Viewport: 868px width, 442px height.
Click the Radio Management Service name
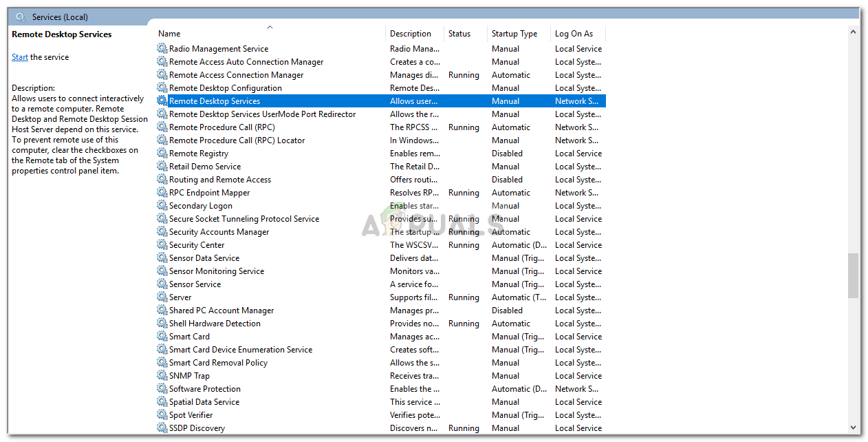219,49
